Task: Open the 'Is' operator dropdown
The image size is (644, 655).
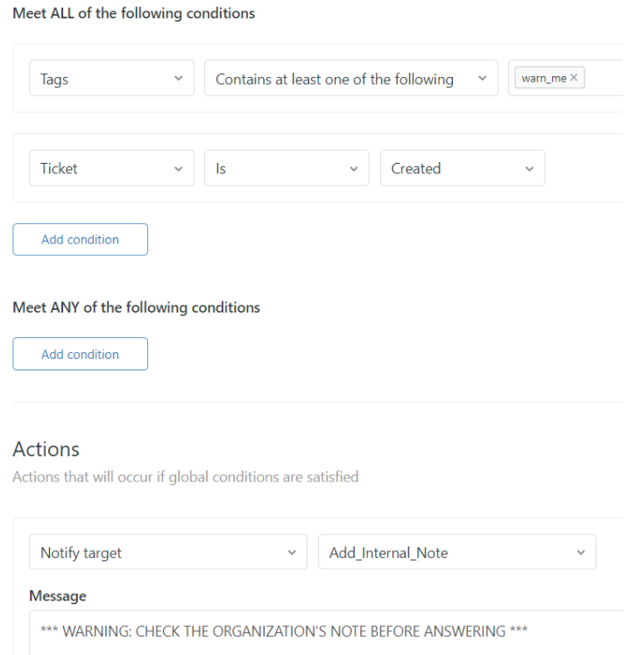Action: coord(280,168)
